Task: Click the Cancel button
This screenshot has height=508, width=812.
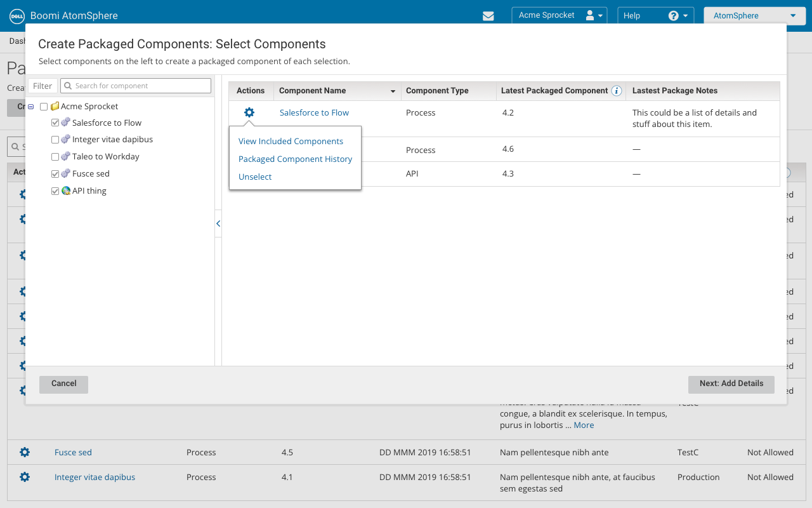Action: [63, 384]
